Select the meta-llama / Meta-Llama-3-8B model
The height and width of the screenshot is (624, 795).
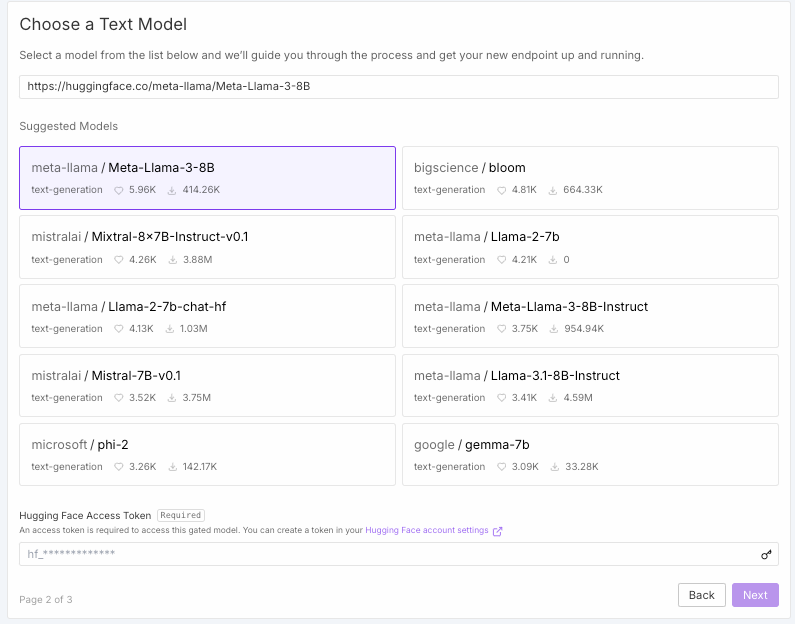[207, 178]
